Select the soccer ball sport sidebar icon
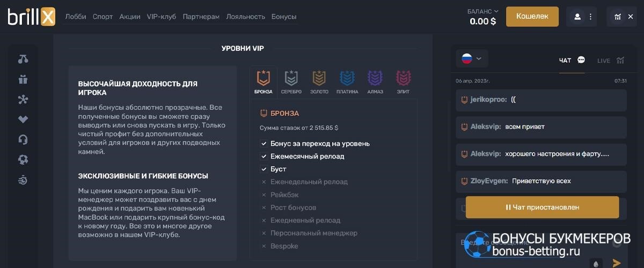Viewport: 644px width, 268px height. (x=23, y=160)
